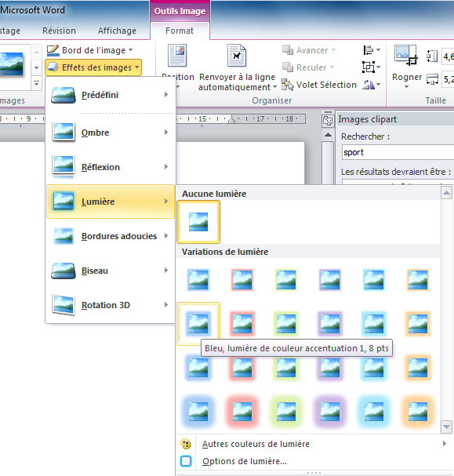The width and height of the screenshot is (454, 476).
Task: Apply aqua glow accent 5, 8 pts
Action: [374, 324]
